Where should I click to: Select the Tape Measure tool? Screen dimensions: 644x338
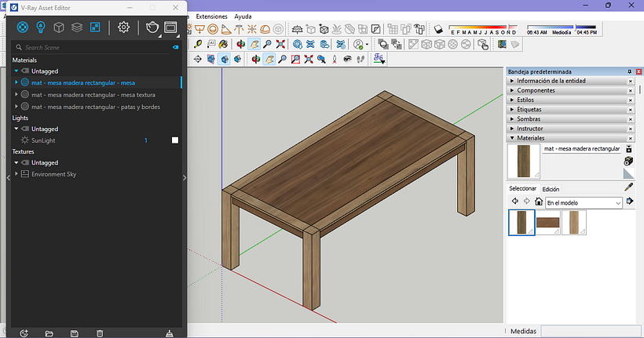198,44
